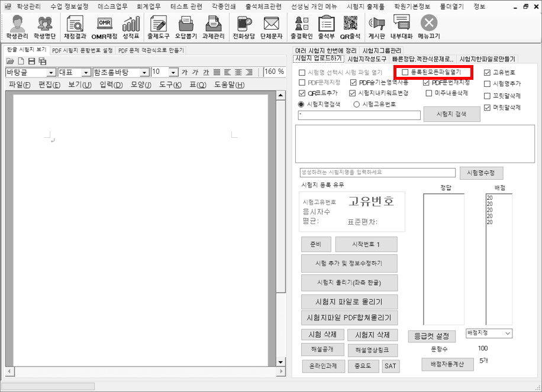
Task: Open the 게시판 bulletin board icon
Action: (x=377, y=27)
